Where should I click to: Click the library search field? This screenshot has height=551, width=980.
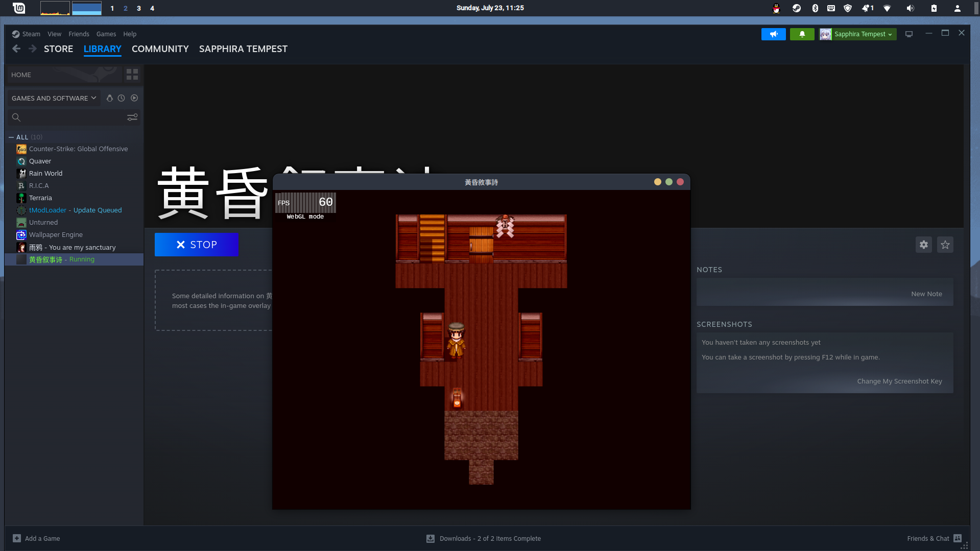(x=66, y=117)
